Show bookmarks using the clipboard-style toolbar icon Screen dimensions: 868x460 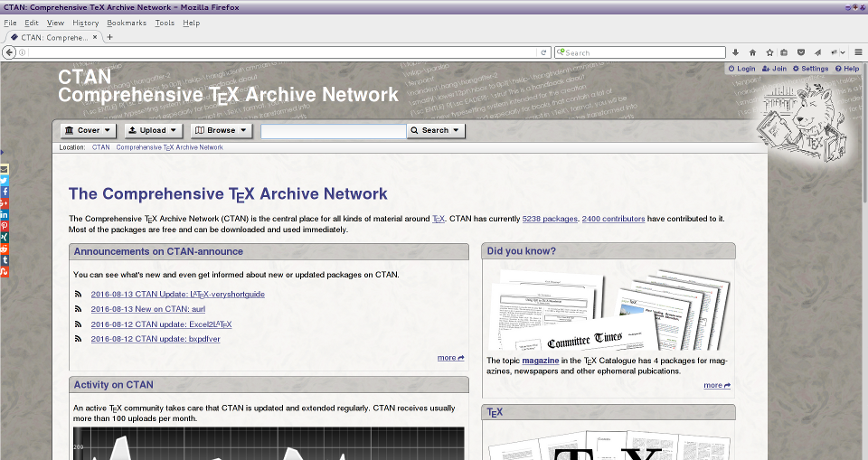784,52
